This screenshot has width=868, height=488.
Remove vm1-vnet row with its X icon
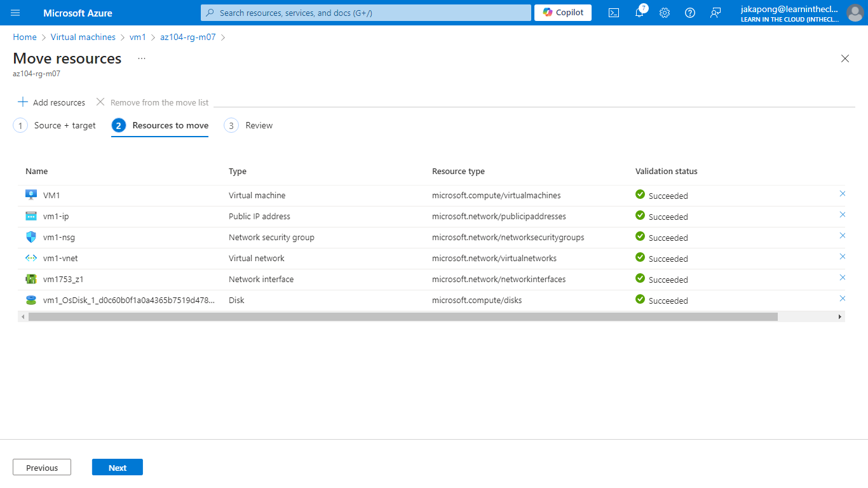click(x=843, y=257)
